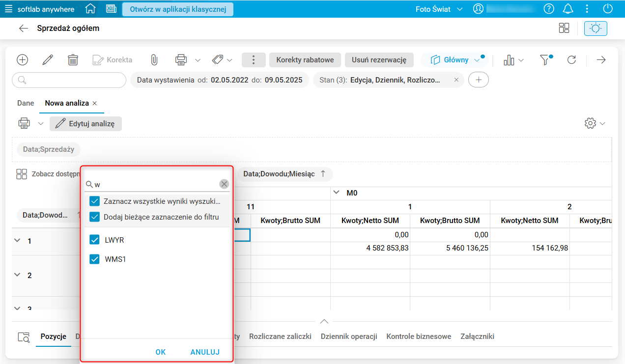Click the value 4 582 853,83 cell
Image resolution: width=625 pixels, height=364 pixels.
370,249
